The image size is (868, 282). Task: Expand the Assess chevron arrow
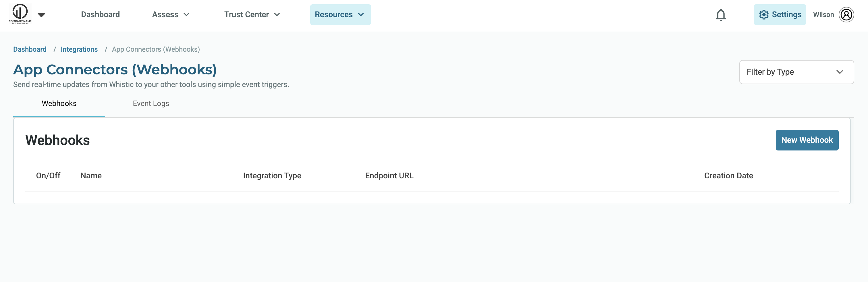coord(186,14)
